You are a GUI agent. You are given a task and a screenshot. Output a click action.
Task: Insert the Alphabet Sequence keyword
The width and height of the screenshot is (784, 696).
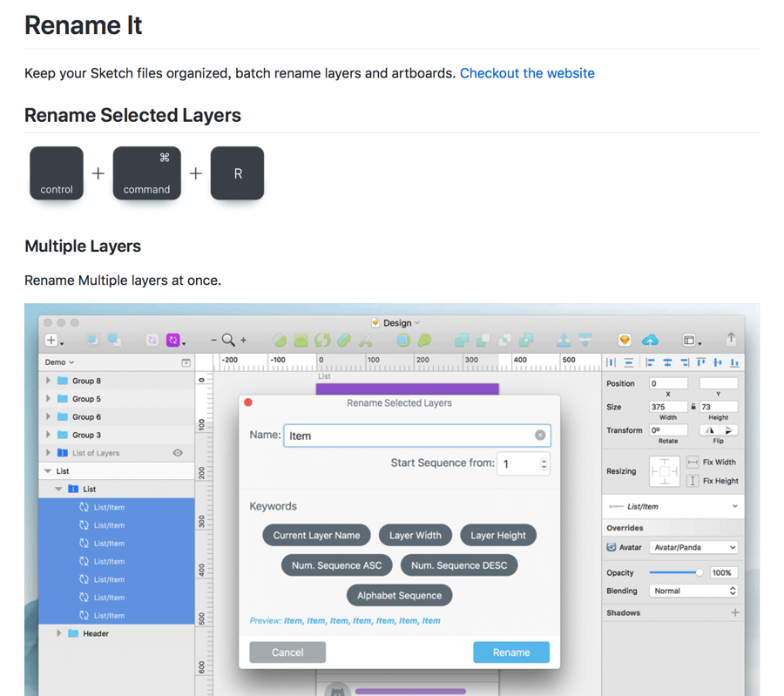pyautogui.click(x=400, y=596)
